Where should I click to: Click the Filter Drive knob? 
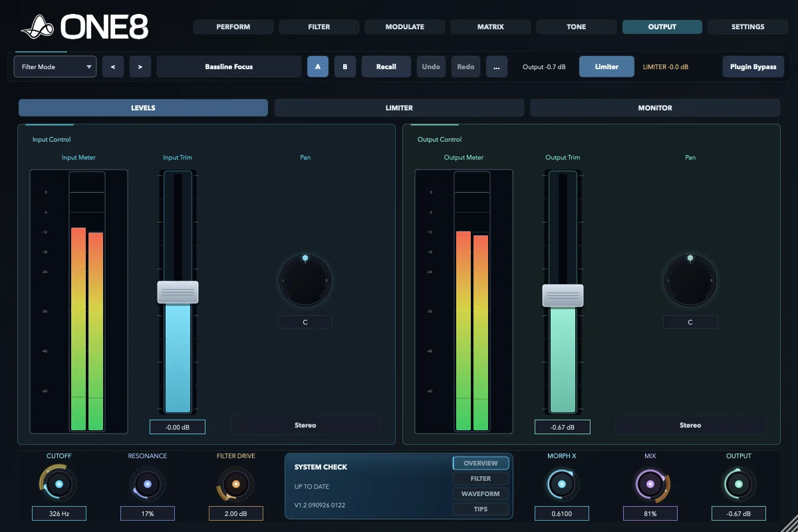[235, 485]
